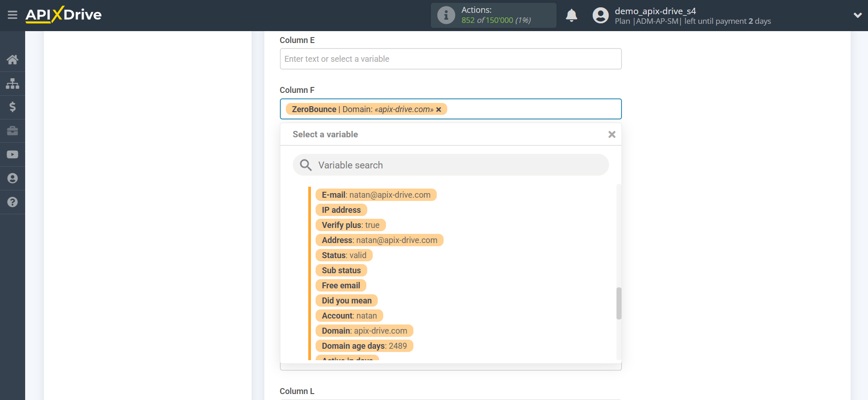The image size is (868, 400).
Task: Click the variable search magnifier icon
Action: point(305,165)
